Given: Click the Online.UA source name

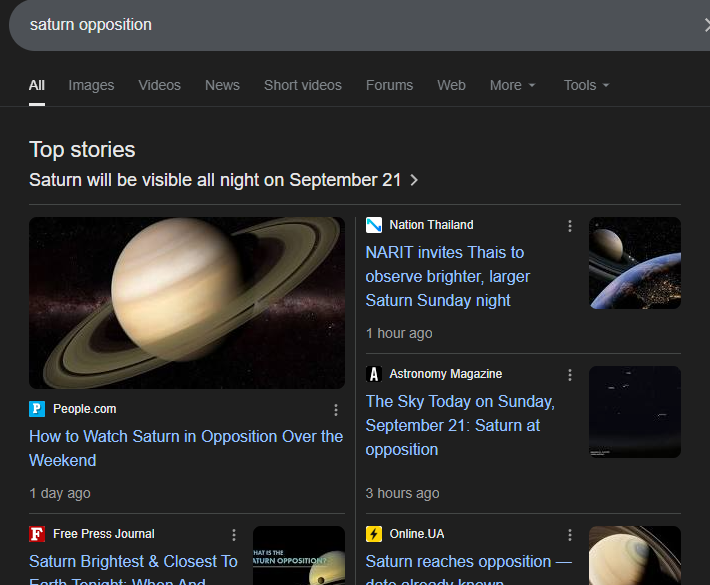Looking at the screenshot, I should (417, 534).
